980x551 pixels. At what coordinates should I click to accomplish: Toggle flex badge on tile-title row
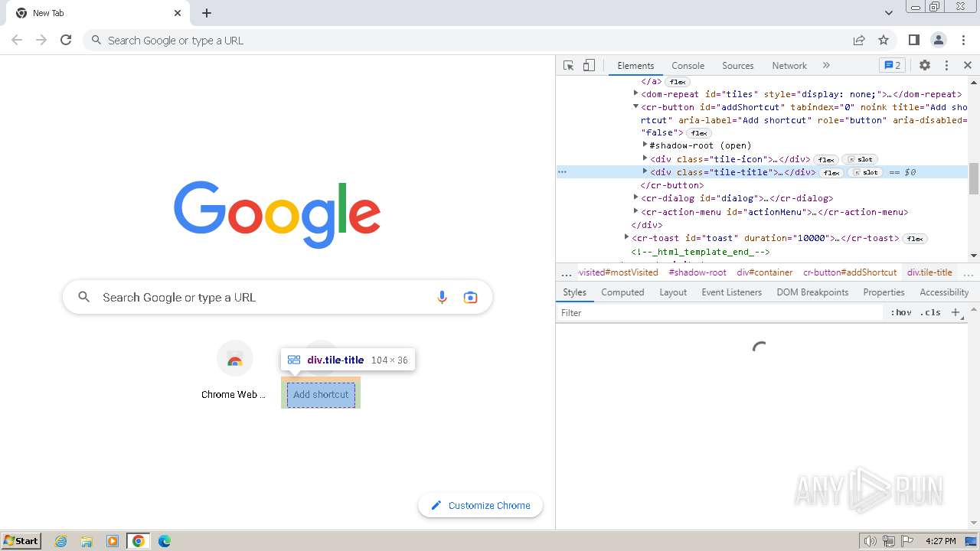[x=832, y=173]
